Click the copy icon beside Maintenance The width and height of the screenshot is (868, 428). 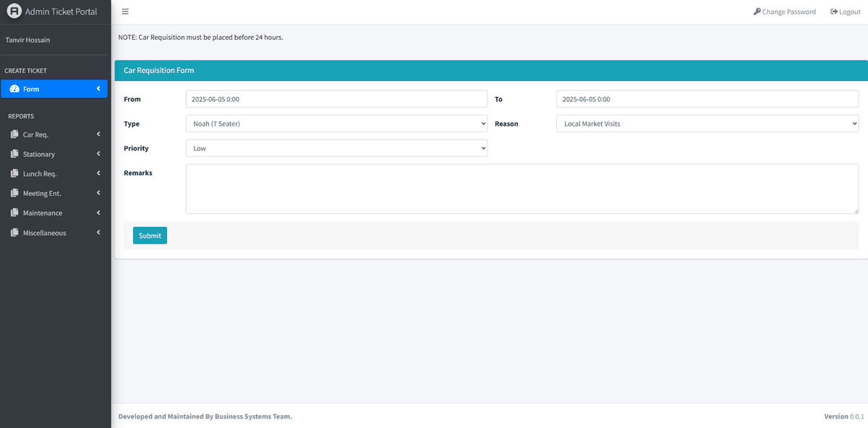[14, 213]
